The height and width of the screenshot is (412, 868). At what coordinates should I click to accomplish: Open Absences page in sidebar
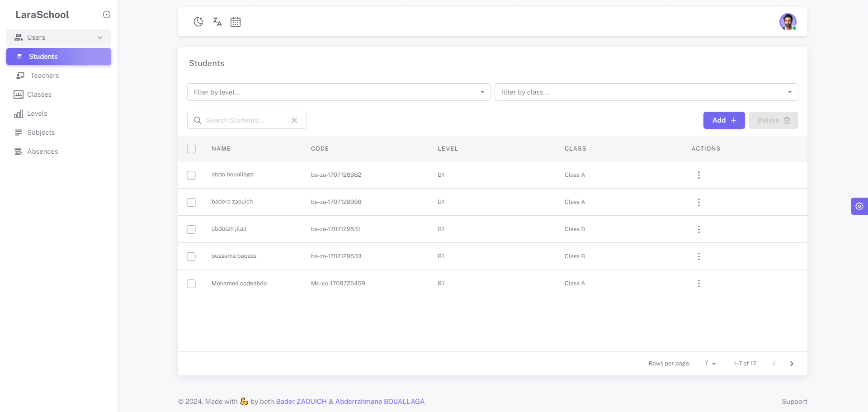[59, 152]
